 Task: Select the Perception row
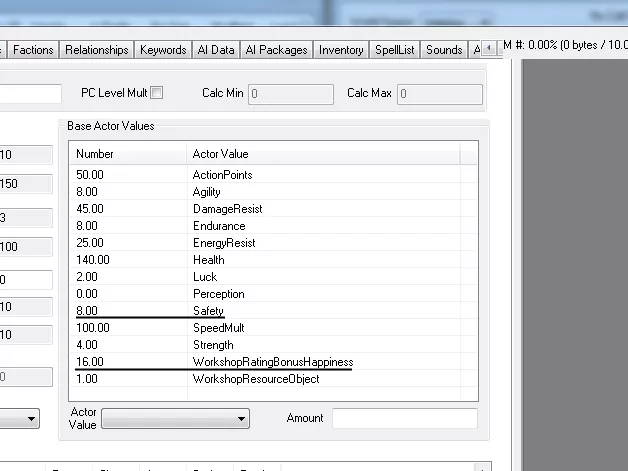[x=274, y=294]
